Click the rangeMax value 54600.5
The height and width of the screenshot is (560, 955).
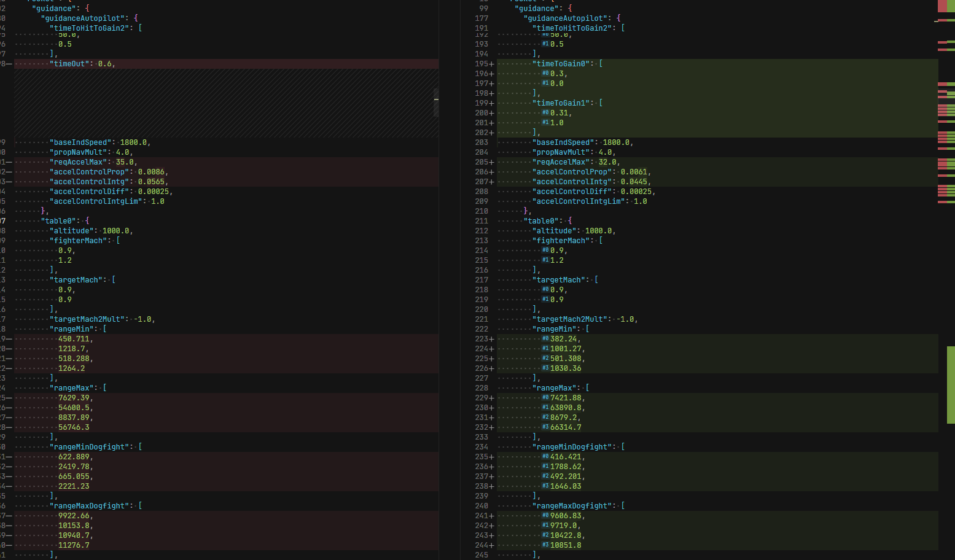pyautogui.click(x=74, y=408)
